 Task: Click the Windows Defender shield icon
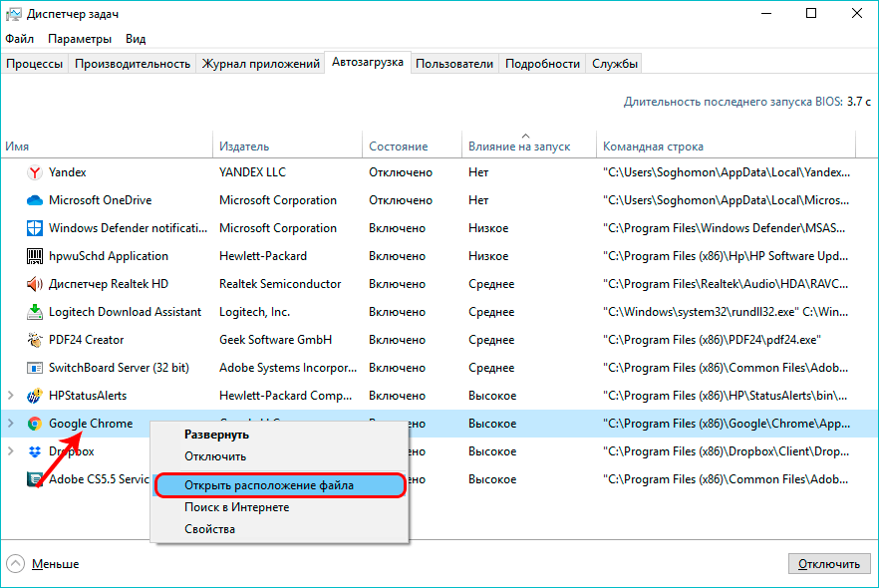tap(34, 228)
